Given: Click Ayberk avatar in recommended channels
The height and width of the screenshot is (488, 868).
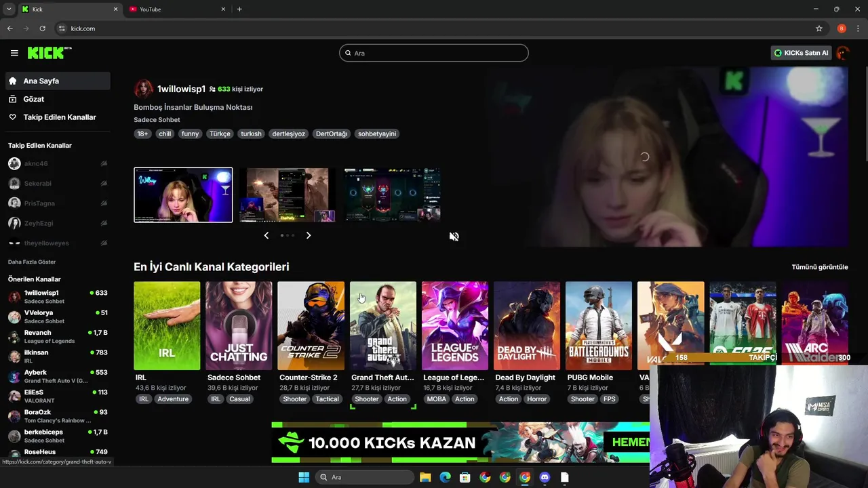Looking at the screenshot, I should [14, 376].
